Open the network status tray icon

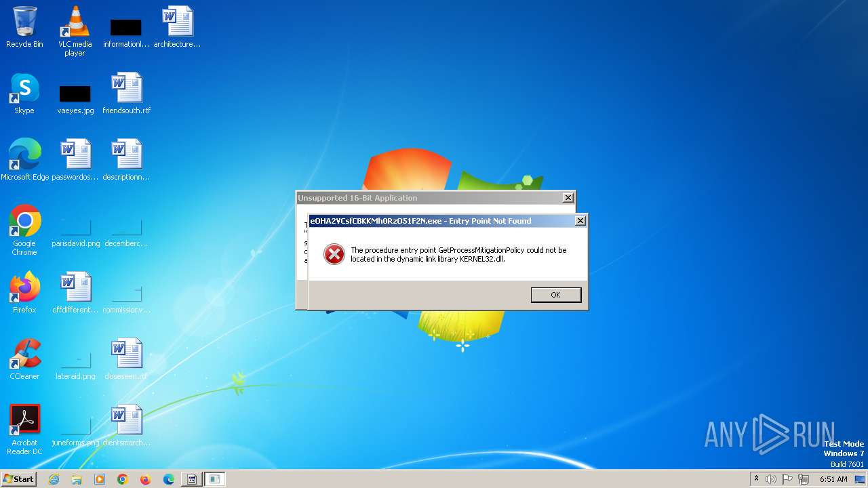click(x=804, y=479)
